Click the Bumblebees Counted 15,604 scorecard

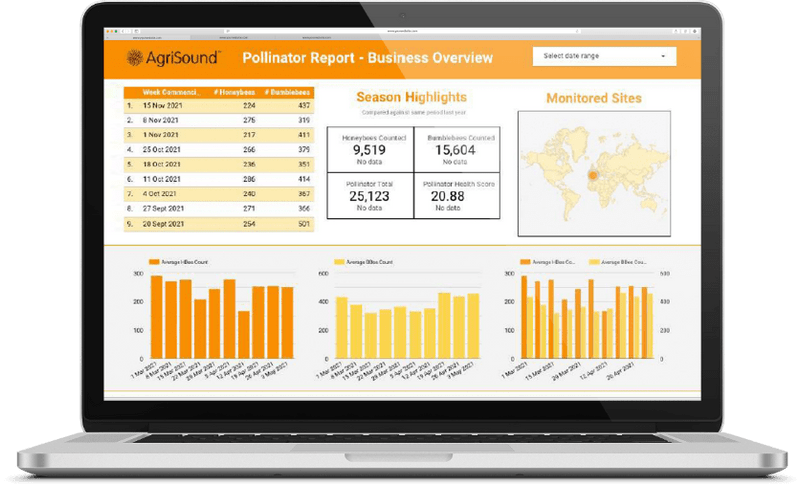[x=455, y=149]
